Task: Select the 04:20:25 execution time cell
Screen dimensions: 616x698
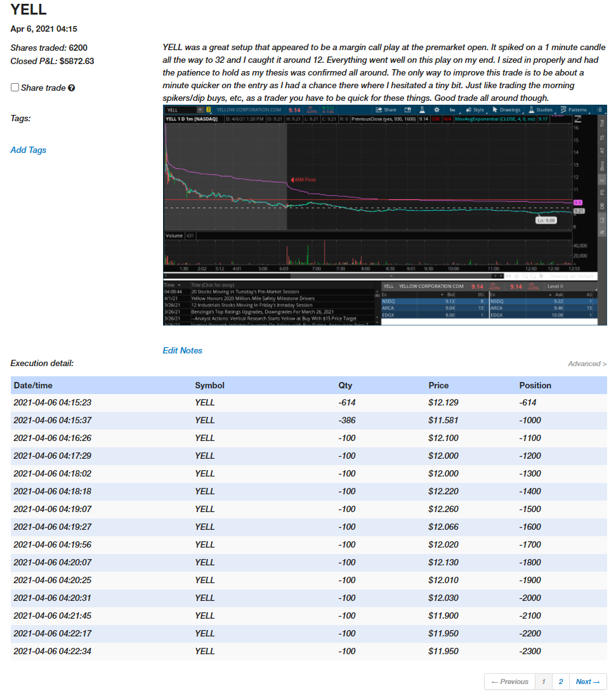Action: click(x=53, y=580)
